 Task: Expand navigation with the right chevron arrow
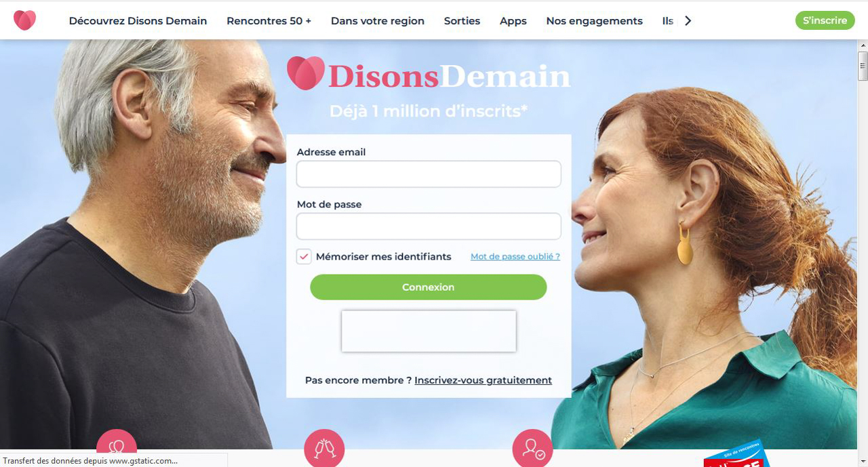click(688, 21)
